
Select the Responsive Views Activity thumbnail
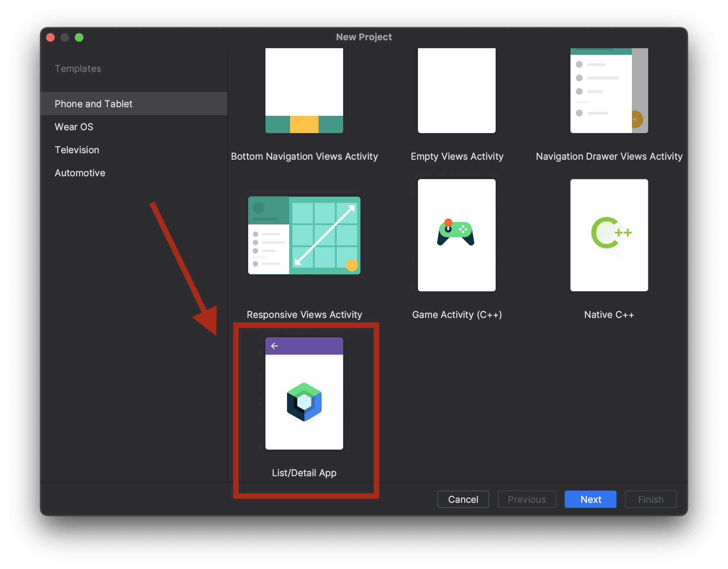(x=304, y=236)
